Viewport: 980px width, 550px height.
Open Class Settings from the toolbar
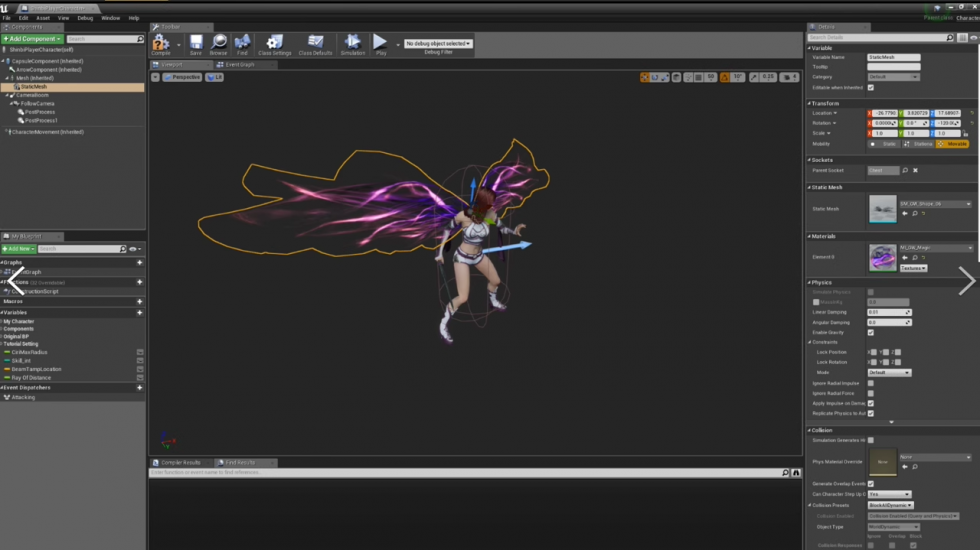(x=274, y=43)
